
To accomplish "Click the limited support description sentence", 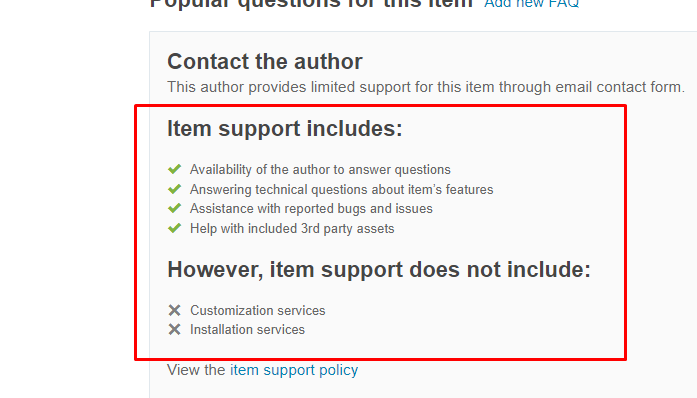I will 426,87.
